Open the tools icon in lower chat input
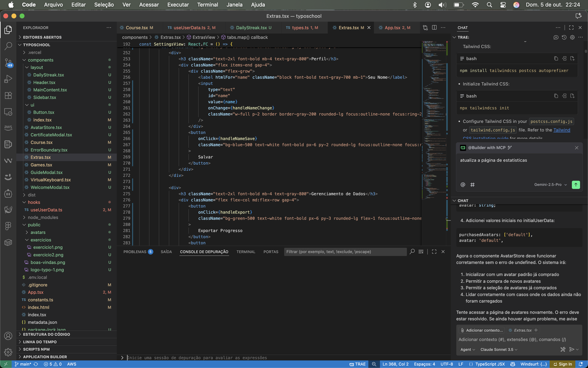The width and height of the screenshot is (588, 368). tap(563, 350)
